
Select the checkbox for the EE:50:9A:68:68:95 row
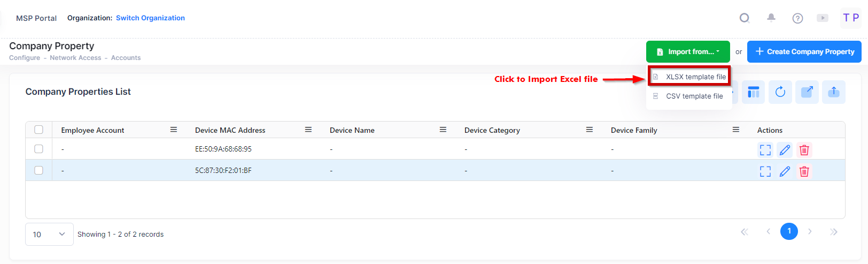[x=38, y=149]
